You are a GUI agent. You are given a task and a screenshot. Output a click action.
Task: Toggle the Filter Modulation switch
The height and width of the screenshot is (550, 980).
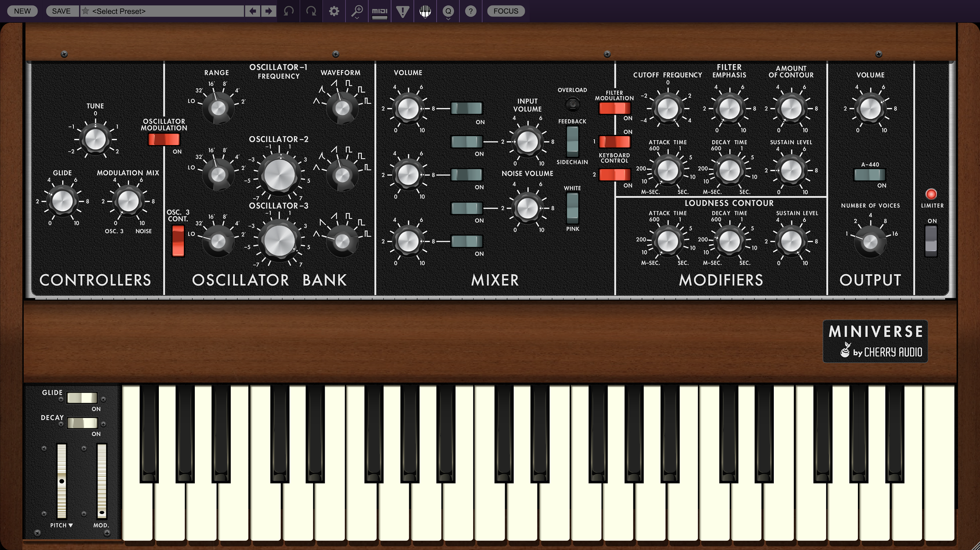pos(615,108)
